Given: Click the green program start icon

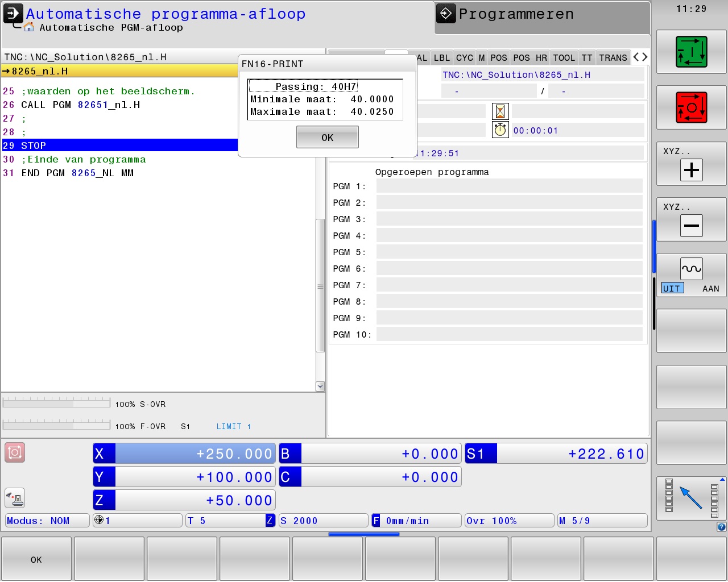Looking at the screenshot, I should [x=691, y=52].
